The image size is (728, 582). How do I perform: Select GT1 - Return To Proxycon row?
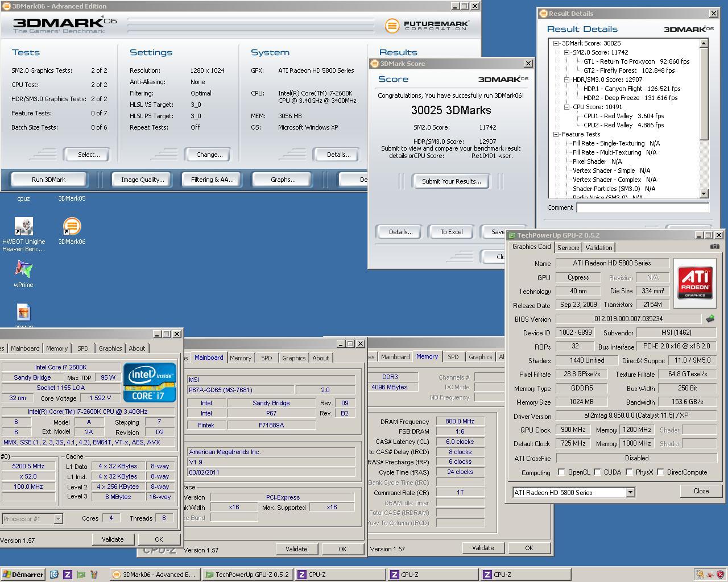[x=636, y=61]
